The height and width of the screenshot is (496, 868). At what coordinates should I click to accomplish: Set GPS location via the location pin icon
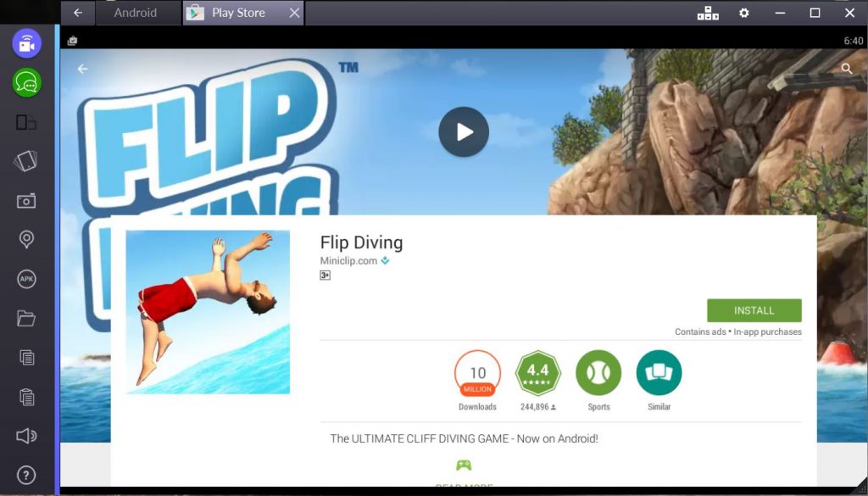[x=26, y=240]
